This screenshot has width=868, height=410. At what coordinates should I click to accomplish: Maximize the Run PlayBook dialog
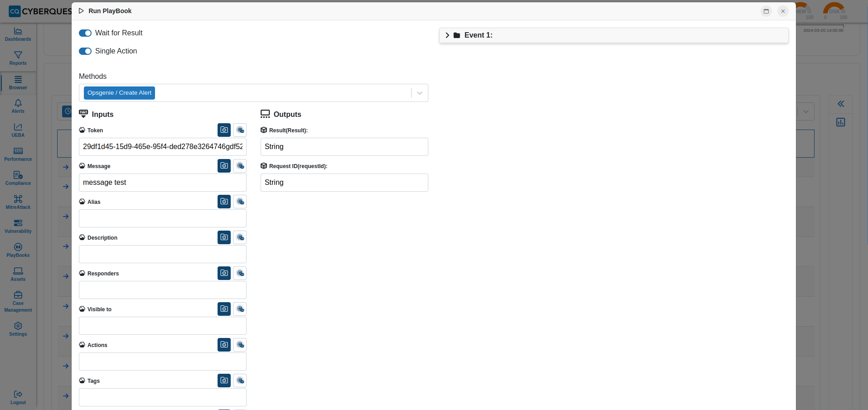(x=766, y=11)
